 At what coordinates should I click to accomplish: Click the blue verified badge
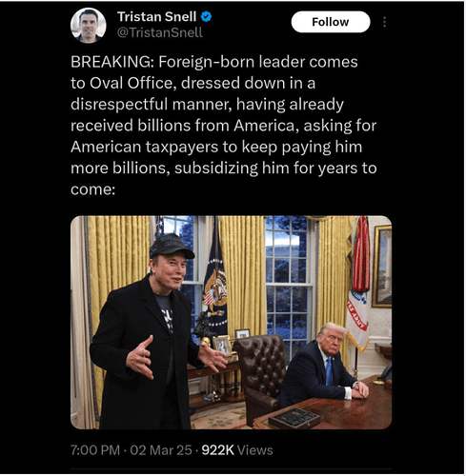[207, 16]
